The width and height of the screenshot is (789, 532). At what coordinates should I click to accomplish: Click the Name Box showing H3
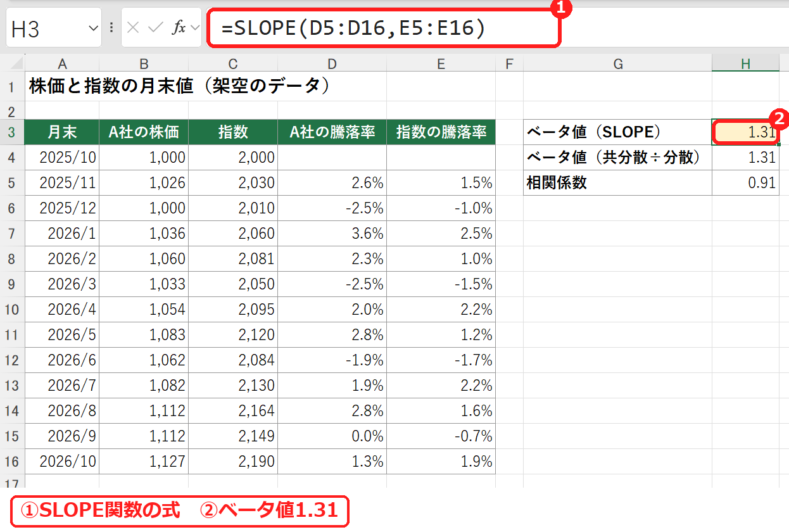click(x=53, y=28)
